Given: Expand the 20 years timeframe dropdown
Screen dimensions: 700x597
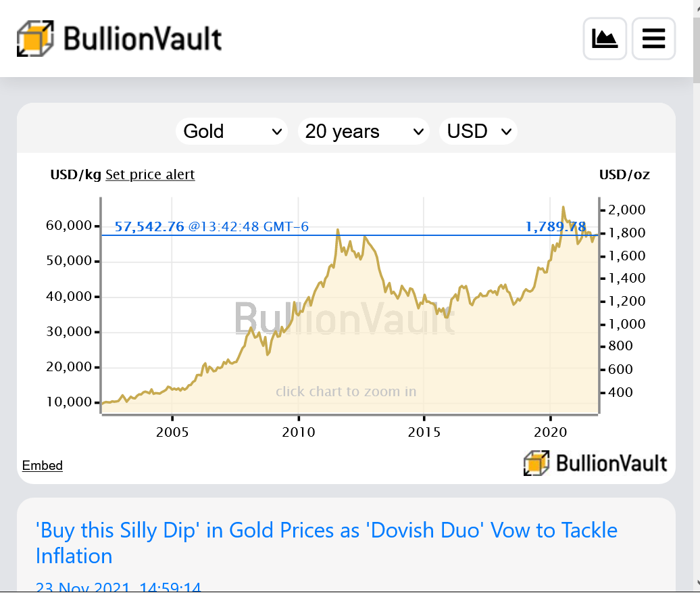Looking at the screenshot, I should click(364, 131).
